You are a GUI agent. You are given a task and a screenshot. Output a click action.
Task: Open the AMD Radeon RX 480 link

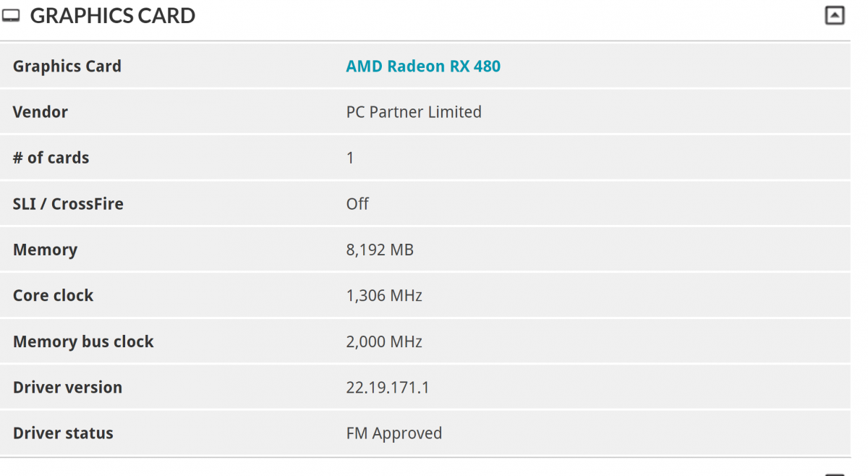(423, 67)
